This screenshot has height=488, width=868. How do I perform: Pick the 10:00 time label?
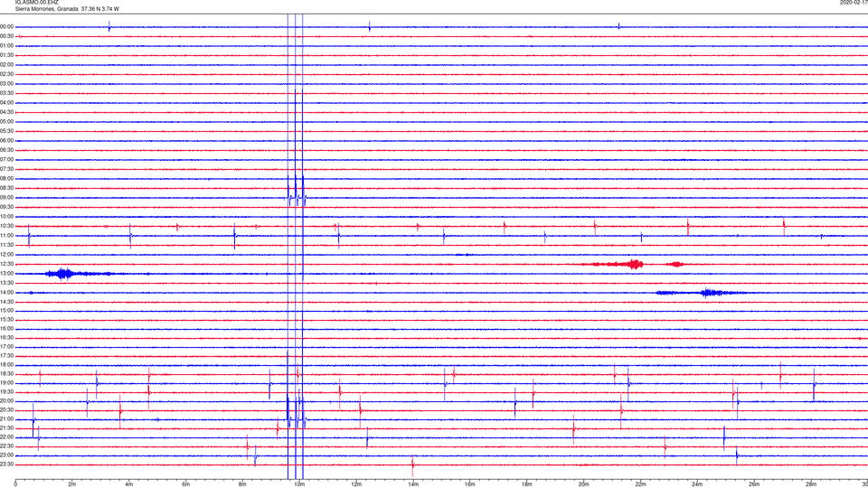pos(6,216)
